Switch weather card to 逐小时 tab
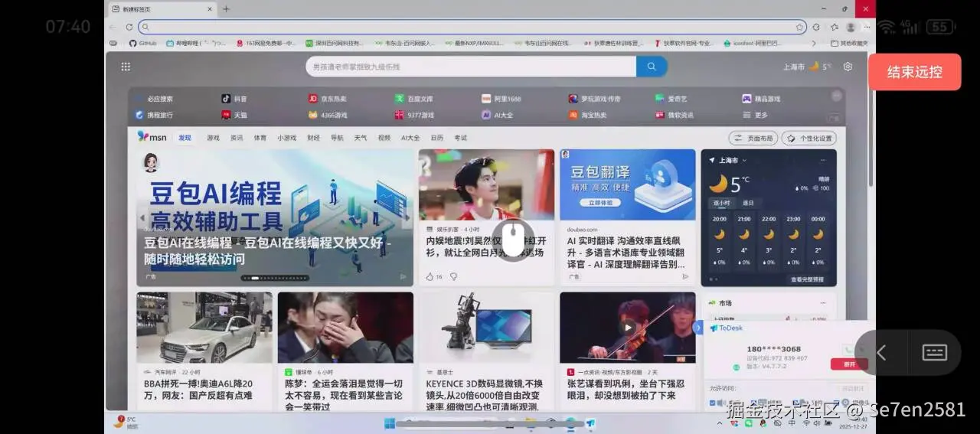 722,203
